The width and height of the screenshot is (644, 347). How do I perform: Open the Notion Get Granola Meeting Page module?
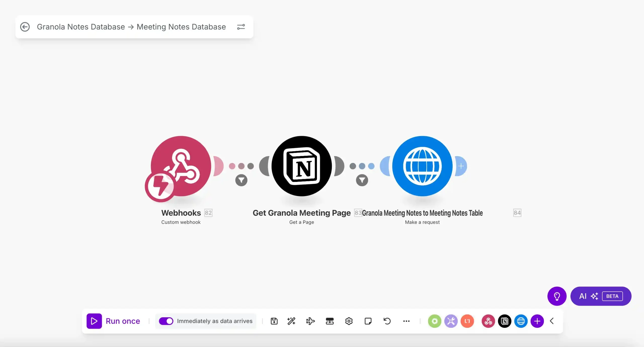tap(302, 166)
